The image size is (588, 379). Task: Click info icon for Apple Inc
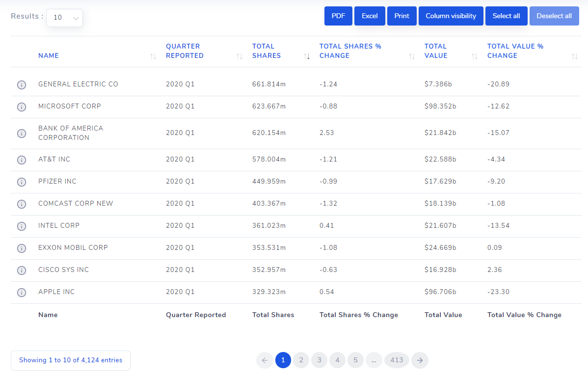(22, 292)
